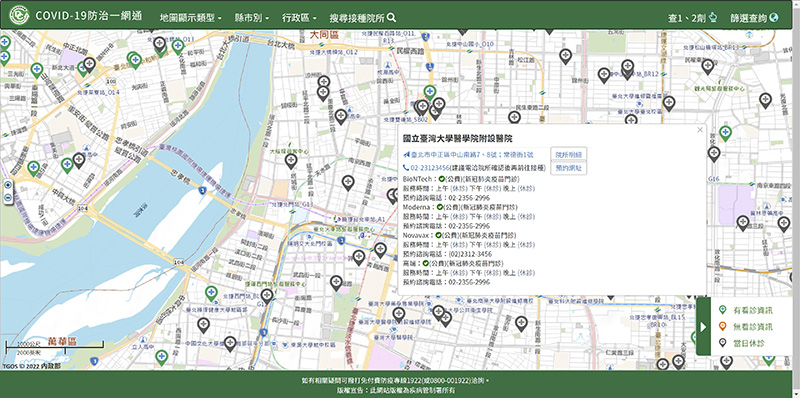Close the hospital info popup
Screen dimensions: 800x398
click(x=700, y=130)
